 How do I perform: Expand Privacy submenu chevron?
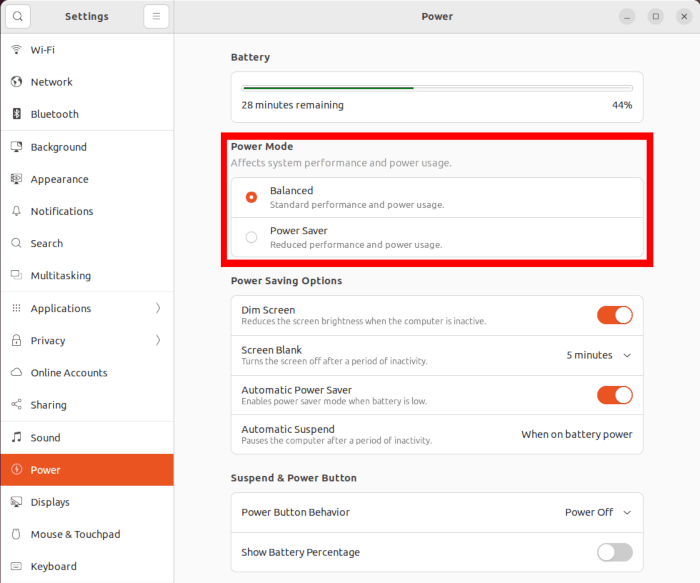[158, 340]
